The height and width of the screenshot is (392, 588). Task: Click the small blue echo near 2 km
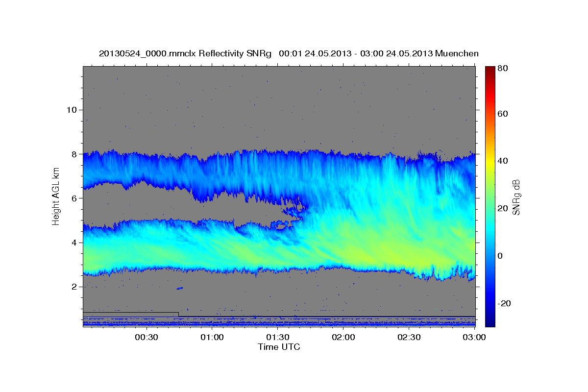179,288
